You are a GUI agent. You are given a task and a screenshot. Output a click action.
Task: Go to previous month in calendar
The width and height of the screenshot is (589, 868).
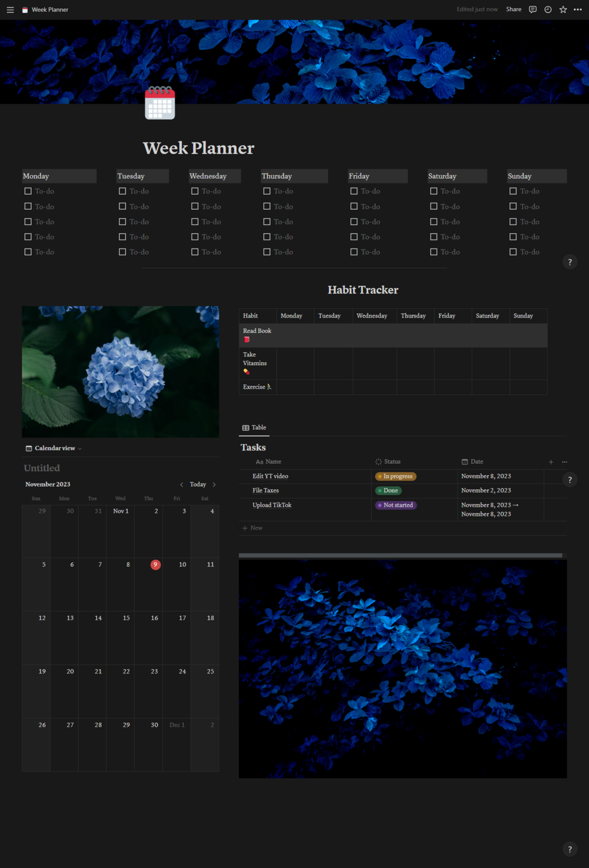point(182,485)
